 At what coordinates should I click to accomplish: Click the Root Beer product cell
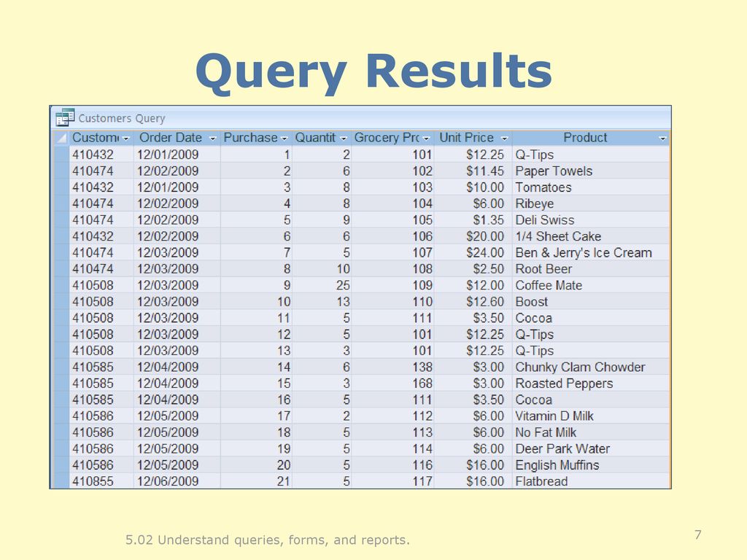tap(591, 269)
